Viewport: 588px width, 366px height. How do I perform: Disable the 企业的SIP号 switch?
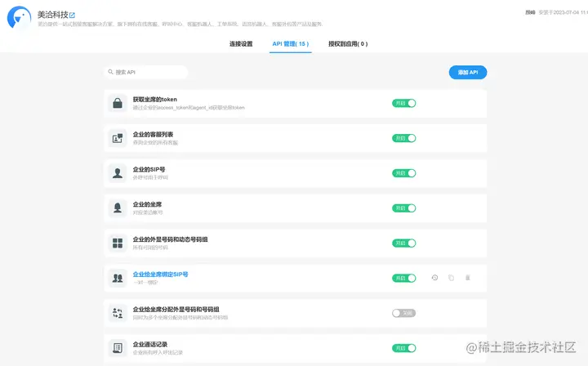pos(404,173)
